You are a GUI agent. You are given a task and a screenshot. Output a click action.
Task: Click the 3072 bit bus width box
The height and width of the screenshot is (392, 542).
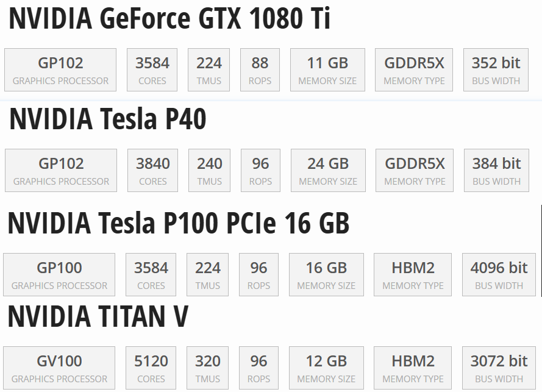(x=499, y=368)
